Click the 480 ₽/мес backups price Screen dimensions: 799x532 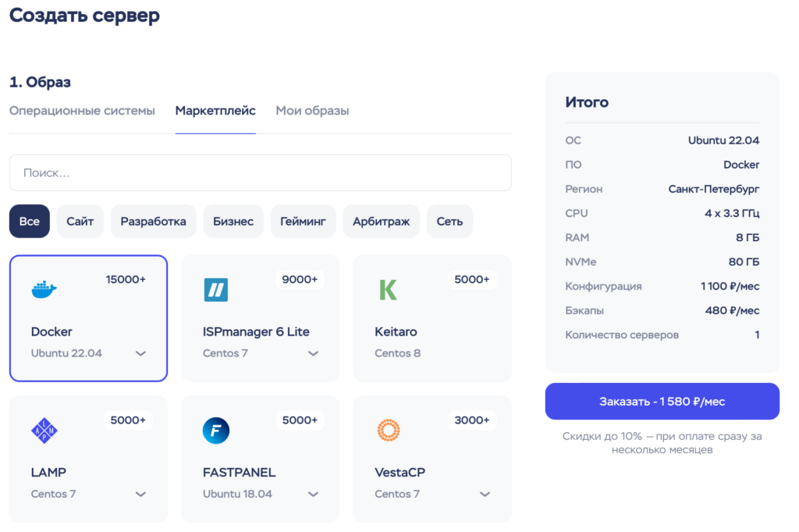coord(732,310)
